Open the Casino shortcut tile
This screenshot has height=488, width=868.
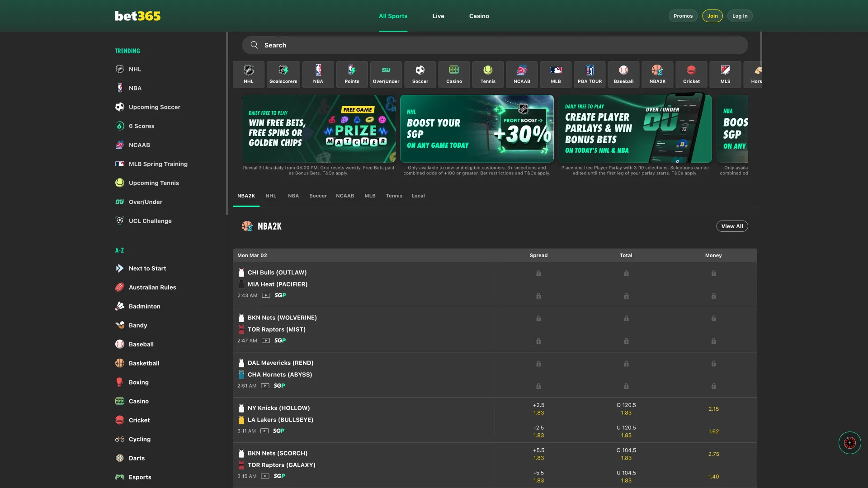(454, 74)
